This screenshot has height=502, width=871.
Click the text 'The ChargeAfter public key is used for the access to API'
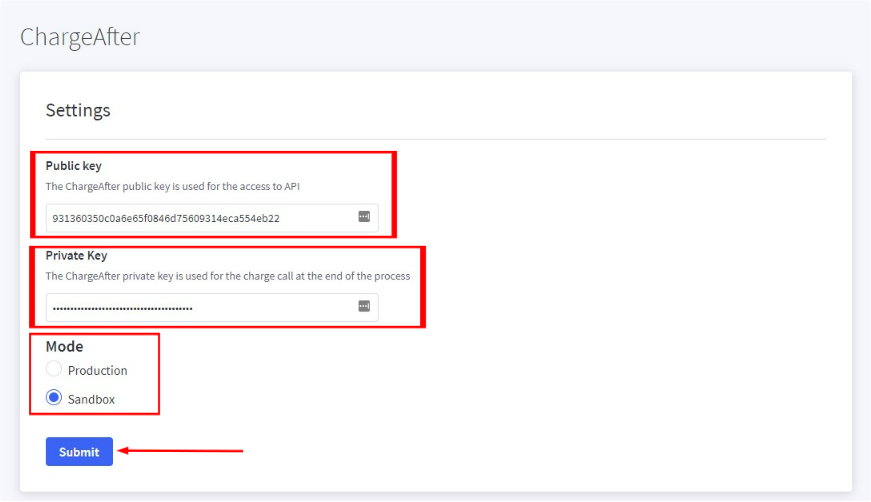click(x=173, y=187)
